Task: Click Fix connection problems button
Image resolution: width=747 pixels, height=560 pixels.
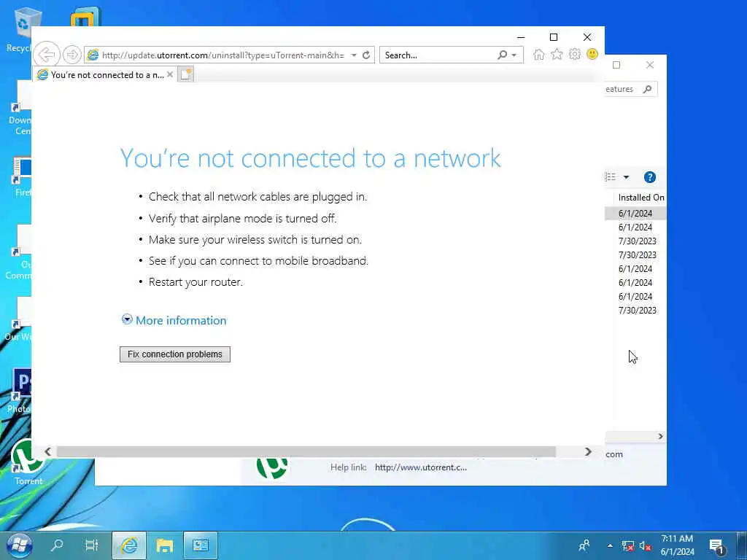Action: coord(175,354)
